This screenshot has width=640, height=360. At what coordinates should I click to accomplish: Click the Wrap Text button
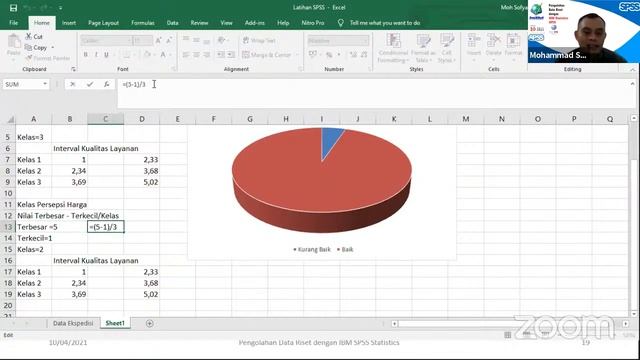[259, 40]
